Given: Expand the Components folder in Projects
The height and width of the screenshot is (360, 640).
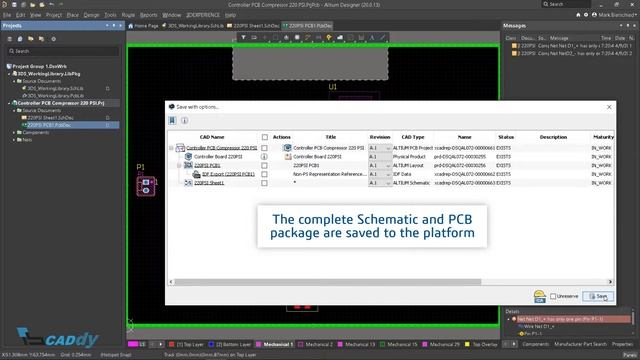Looking at the screenshot, I should click(x=14, y=133).
